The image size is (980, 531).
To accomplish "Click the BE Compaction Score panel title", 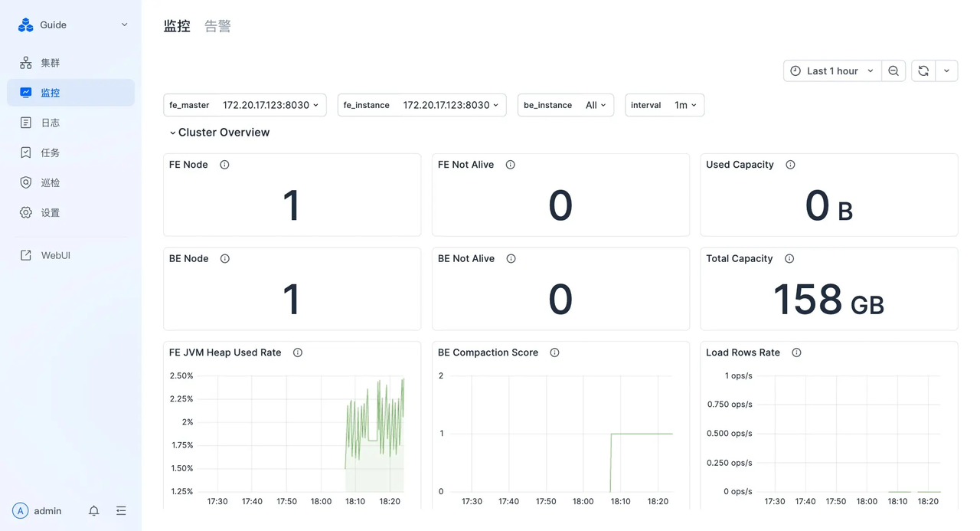I will click(488, 353).
